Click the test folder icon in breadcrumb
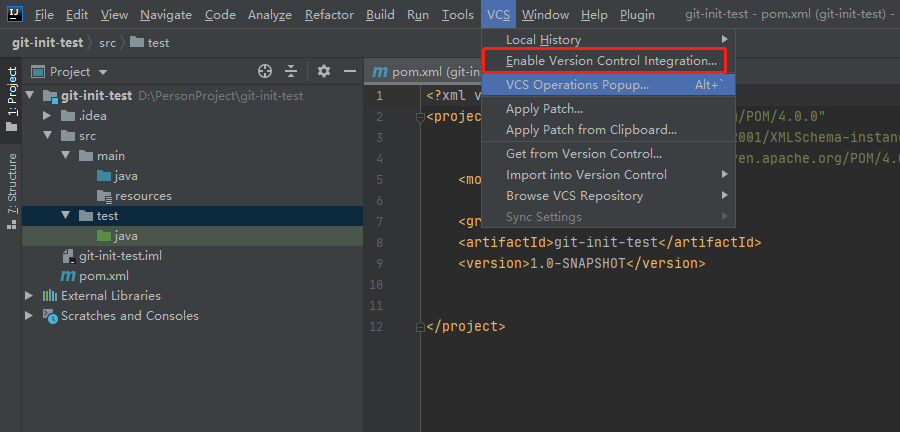 [137, 42]
